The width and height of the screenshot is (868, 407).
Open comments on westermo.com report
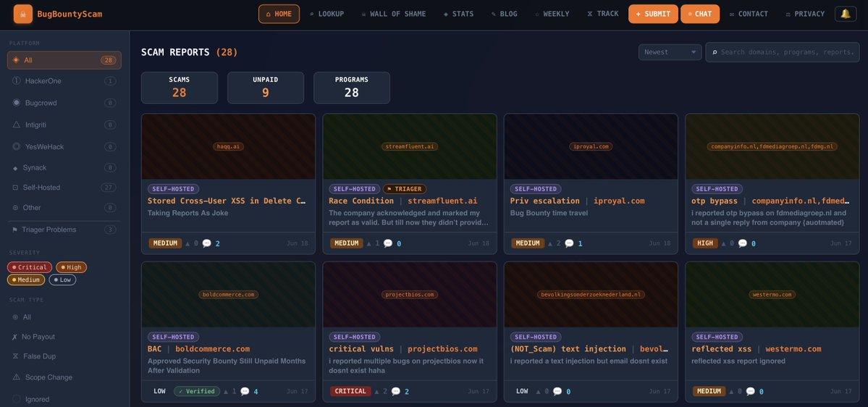pyautogui.click(x=754, y=392)
